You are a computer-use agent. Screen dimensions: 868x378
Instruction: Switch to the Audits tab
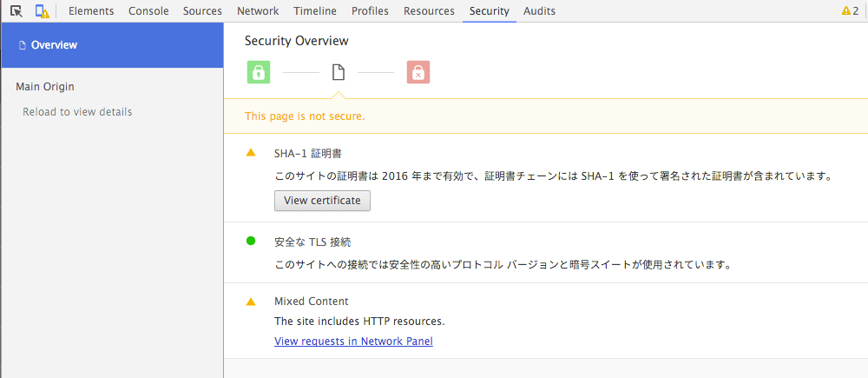(x=539, y=11)
